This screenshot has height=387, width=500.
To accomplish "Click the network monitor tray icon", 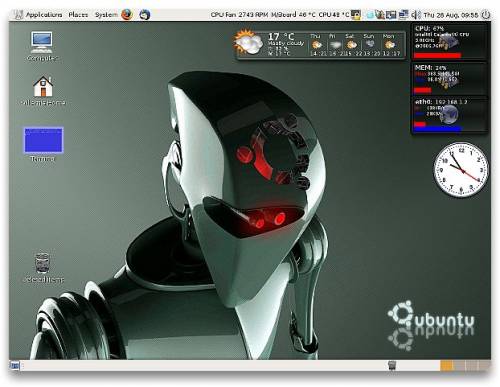I will pyautogui.click(x=403, y=15).
